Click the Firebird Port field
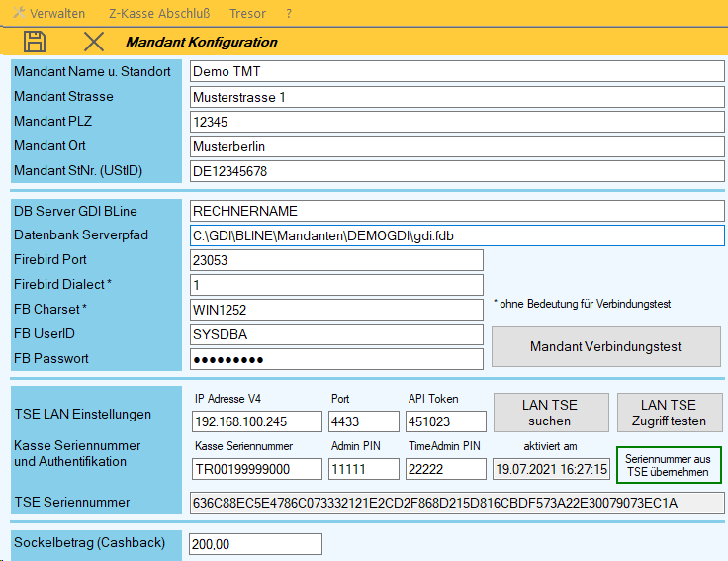The image size is (728, 561). tap(336, 260)
